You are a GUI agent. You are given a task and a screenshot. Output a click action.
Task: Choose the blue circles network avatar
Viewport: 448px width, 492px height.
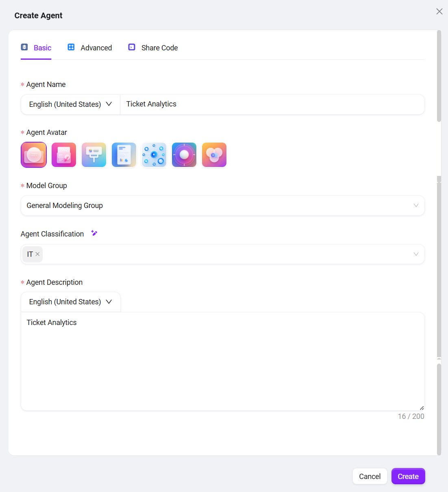point(154,155)
